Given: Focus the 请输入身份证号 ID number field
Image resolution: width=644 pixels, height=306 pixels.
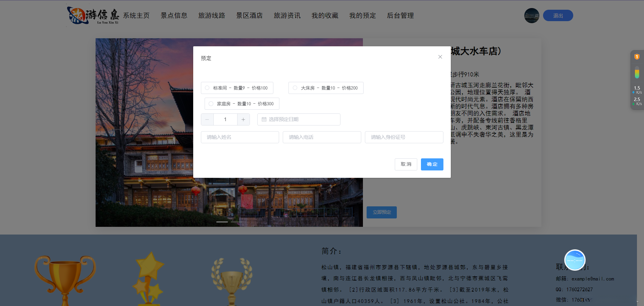Looking at the screenshot, I should (404, 137).
